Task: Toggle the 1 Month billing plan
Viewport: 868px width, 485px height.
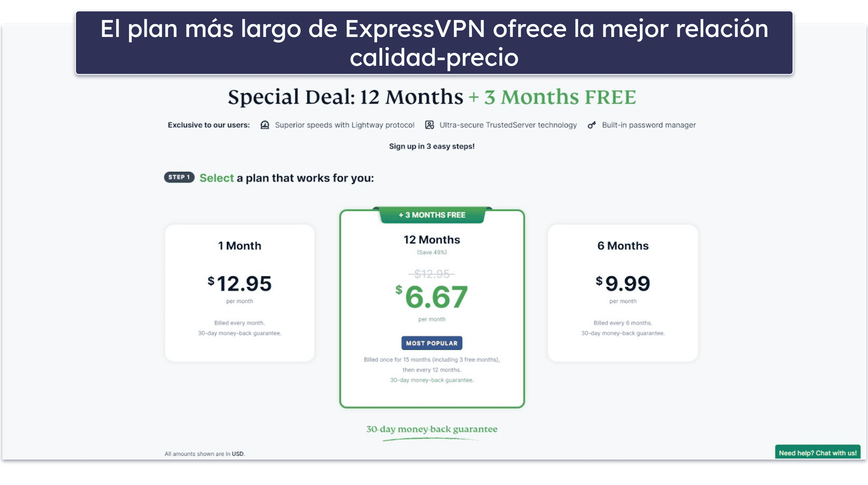Action: (238, 292)
